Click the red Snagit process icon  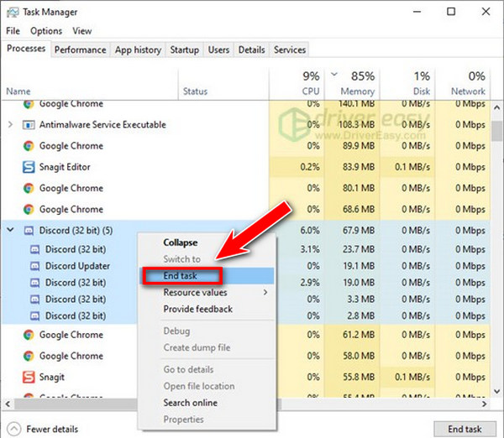(x=29, y=377)
